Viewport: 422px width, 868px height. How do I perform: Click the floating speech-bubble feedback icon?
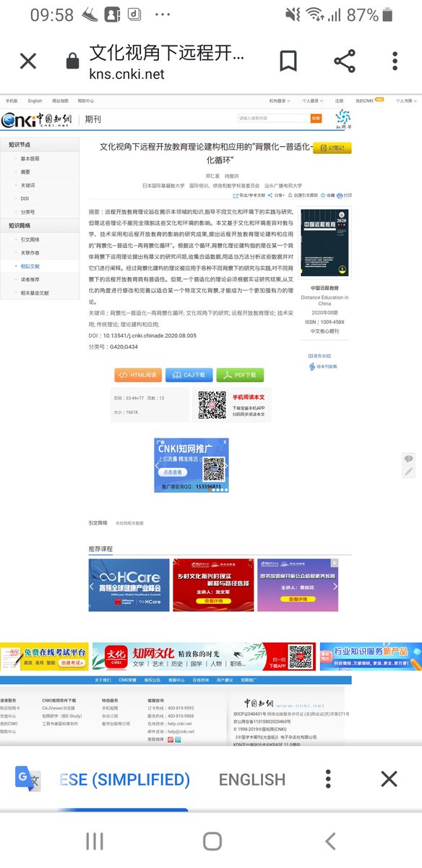point(409,459)
